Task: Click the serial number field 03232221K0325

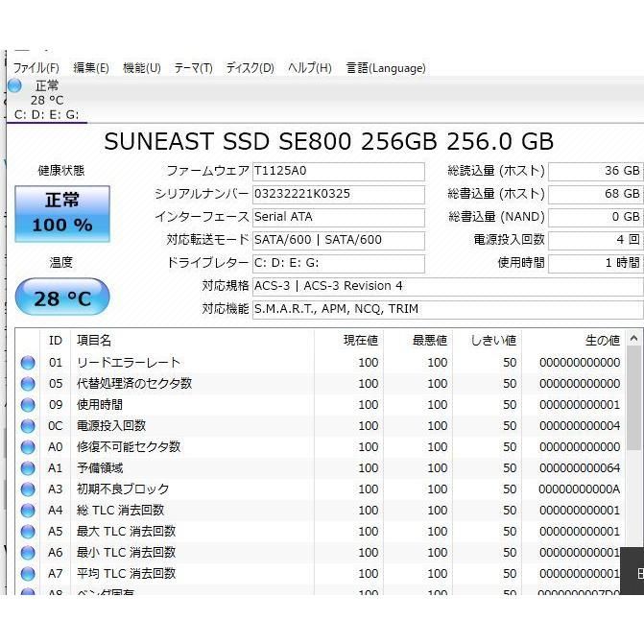Action: coord(339,194)
